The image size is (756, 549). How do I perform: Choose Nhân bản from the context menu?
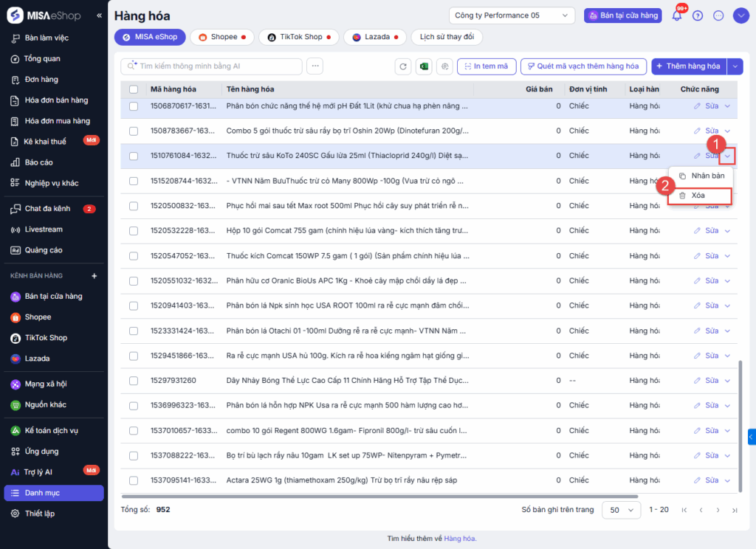(701, 176)
